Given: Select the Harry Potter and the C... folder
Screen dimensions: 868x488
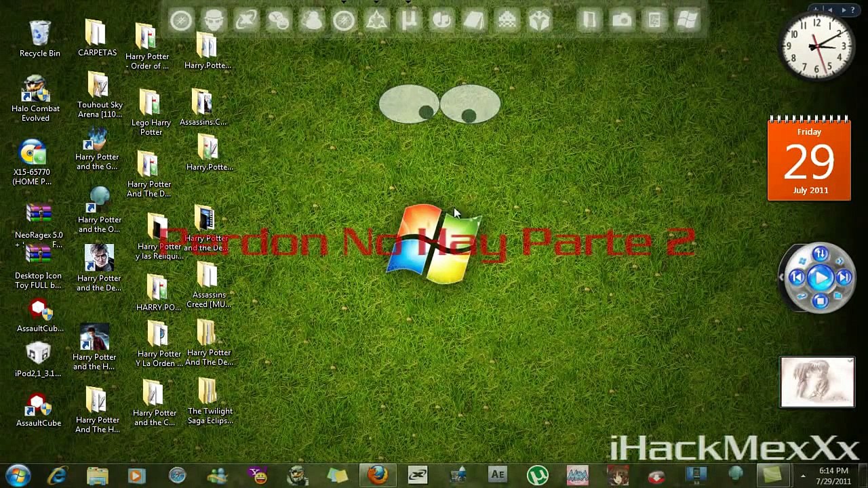Looking at the screenshot, I should pos(154,404).
